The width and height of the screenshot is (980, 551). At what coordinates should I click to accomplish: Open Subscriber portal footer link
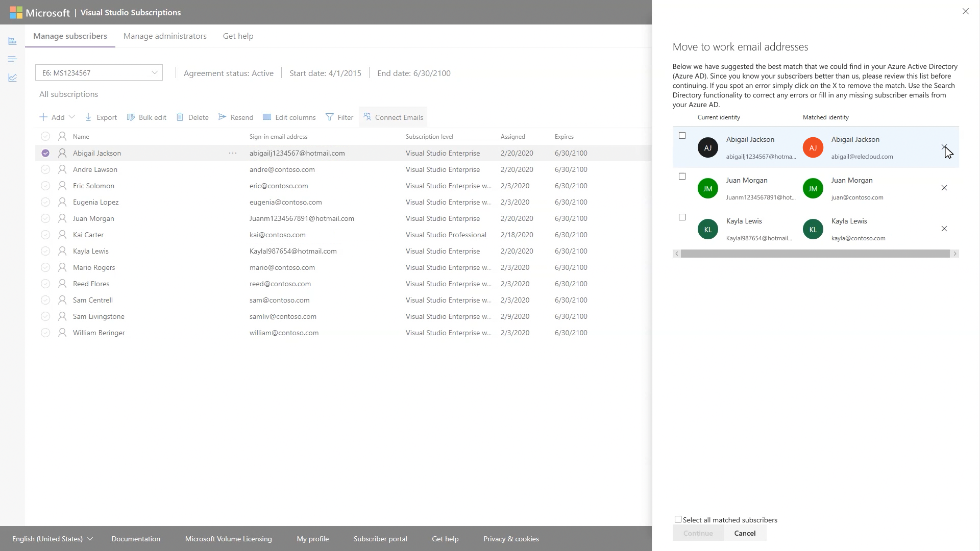point(380,539)
